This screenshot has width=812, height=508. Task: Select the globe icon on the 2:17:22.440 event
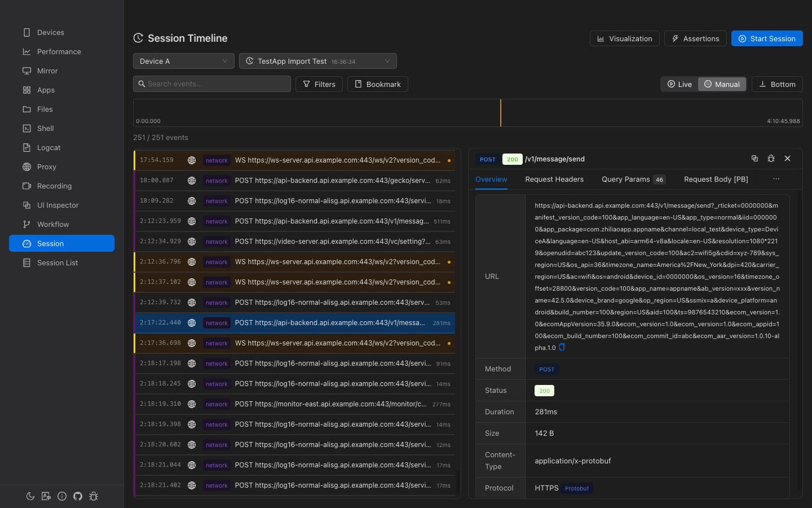coord(192,323)
